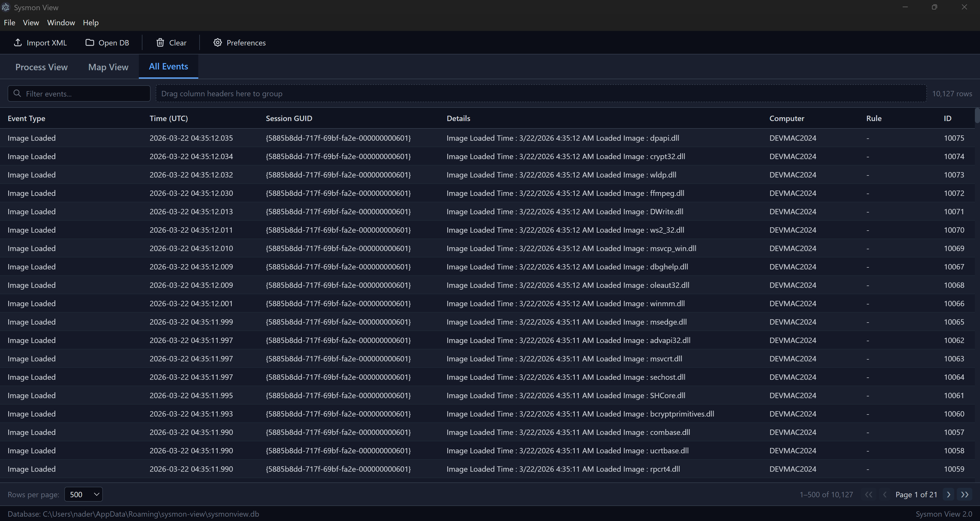Viewport: 980px width, 521px height.
Task: Sort by the Session GUID column header
Action: tap(289, 119)
